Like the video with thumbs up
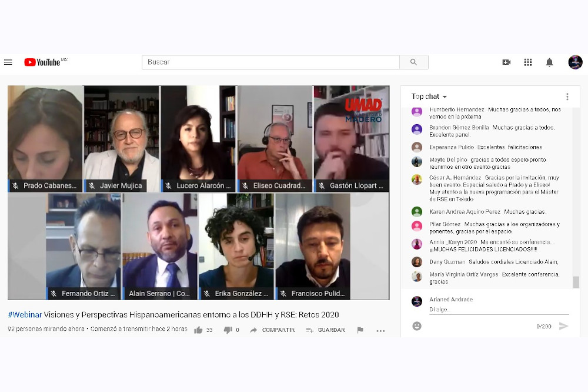Screen dimensions: 588x392 click(x=198, y=330)
